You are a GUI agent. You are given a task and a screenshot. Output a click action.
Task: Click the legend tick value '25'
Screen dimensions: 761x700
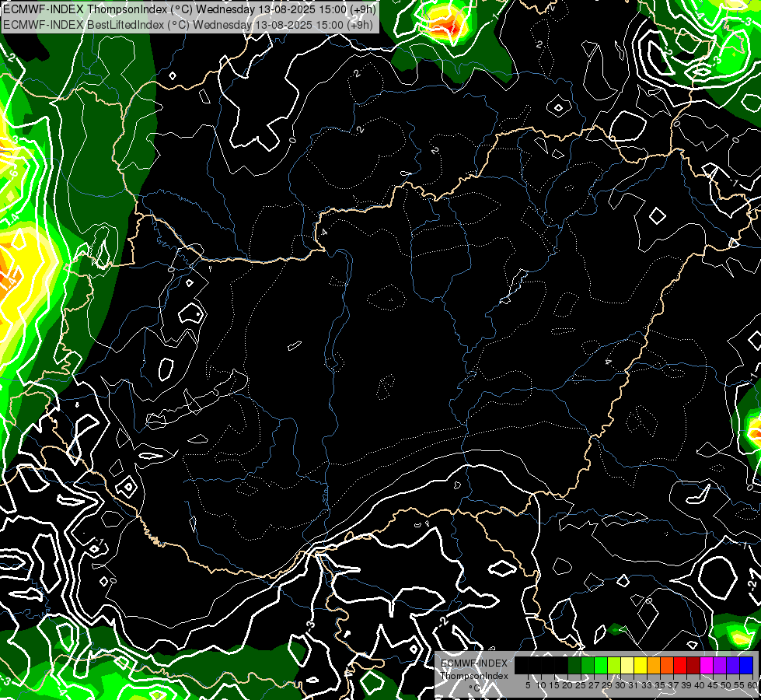(581, 685)
